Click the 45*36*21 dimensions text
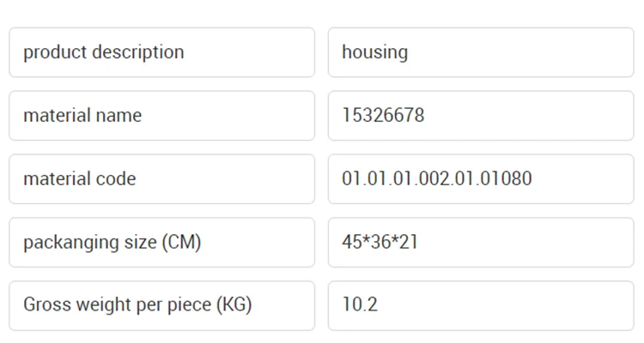The width and height of the screenshot is (644, 343). pos(380,243)
